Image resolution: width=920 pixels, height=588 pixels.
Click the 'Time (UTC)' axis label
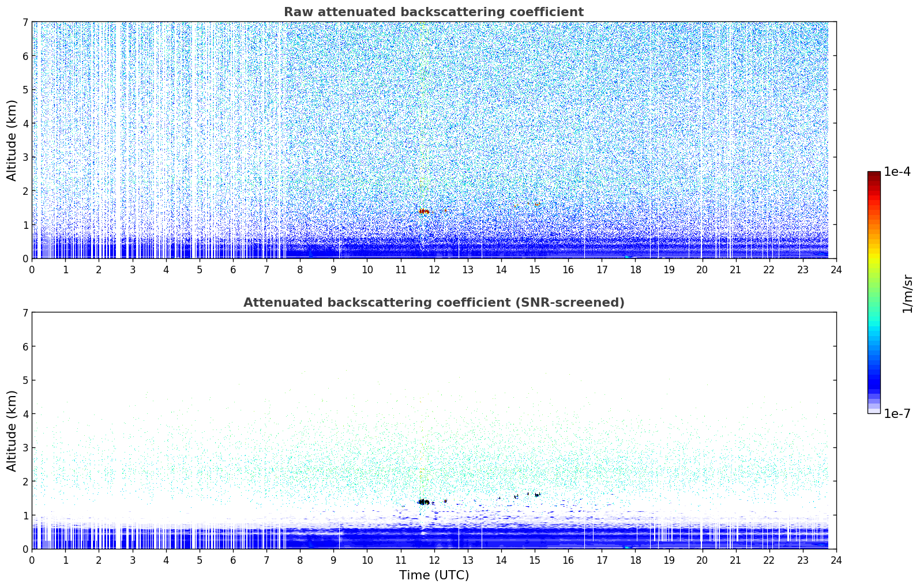(434, 575)
